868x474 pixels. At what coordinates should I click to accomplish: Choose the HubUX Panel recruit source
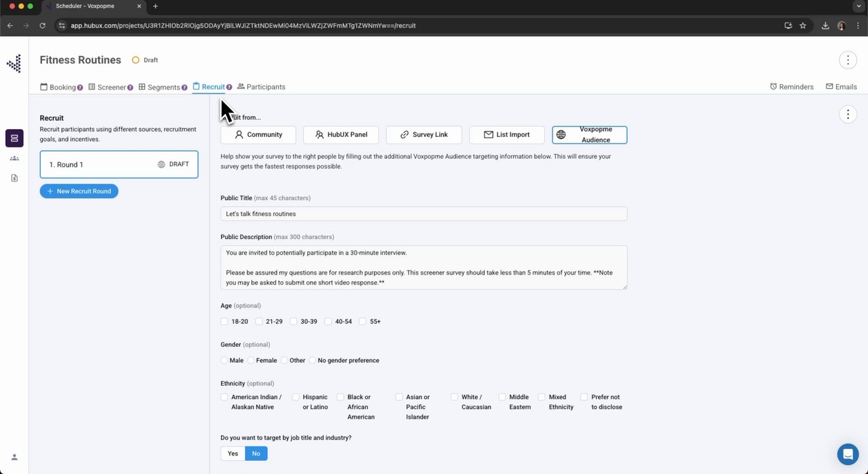pos(341,135)
